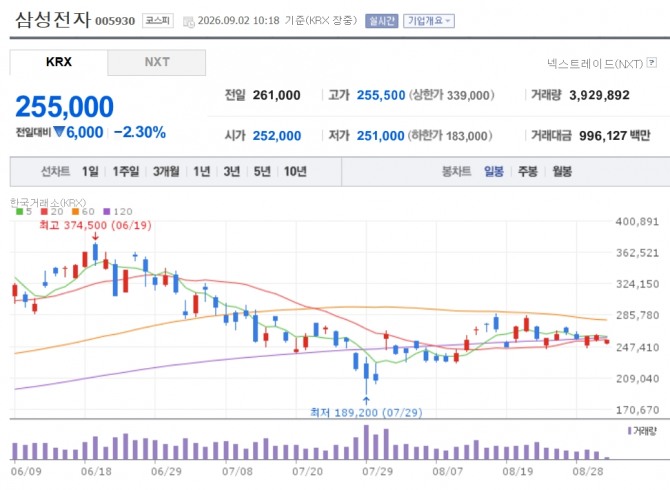Click the 한국거래소(KRX) chart label

pos(48,202)
